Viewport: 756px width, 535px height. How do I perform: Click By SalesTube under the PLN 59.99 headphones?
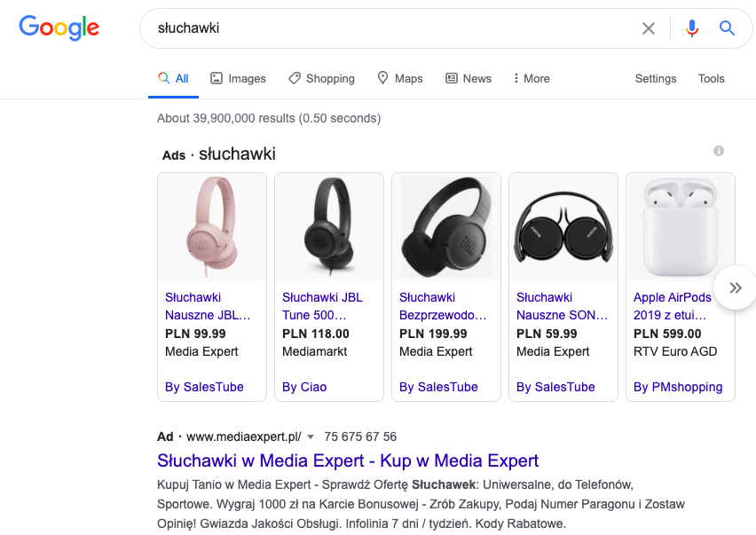(x=556, y=387)
